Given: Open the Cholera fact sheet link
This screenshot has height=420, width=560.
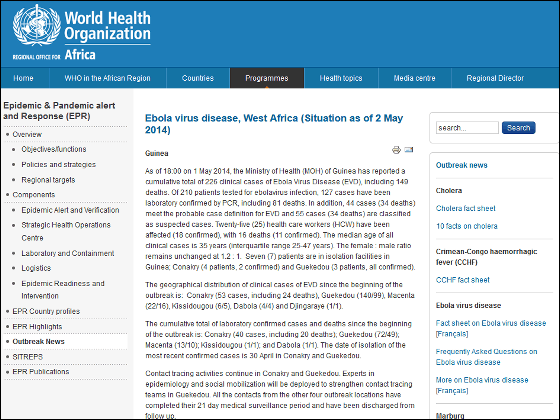Looking at the screenshot, I should point(465,209).
